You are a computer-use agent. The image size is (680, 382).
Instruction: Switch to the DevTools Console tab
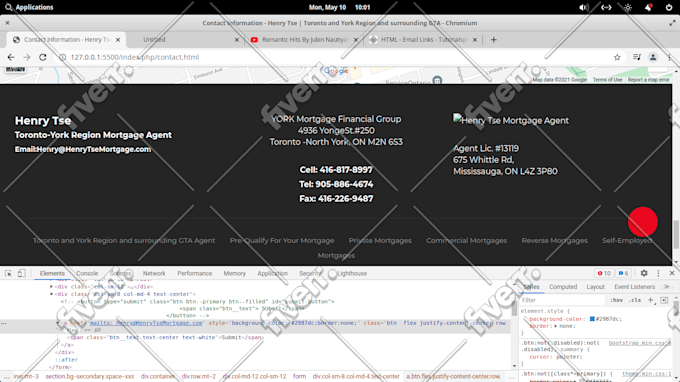(87, 274)
